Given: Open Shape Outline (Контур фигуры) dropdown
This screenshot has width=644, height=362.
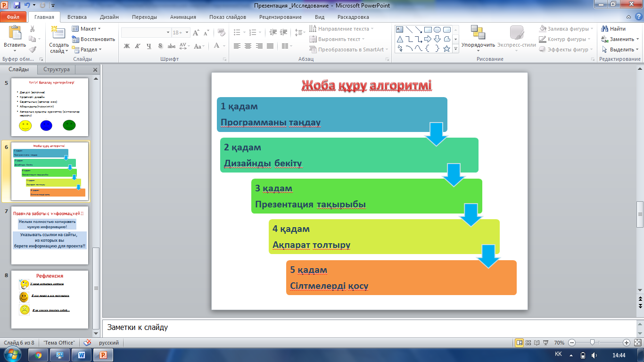Looking at the screenshot, I should [565, 39].
